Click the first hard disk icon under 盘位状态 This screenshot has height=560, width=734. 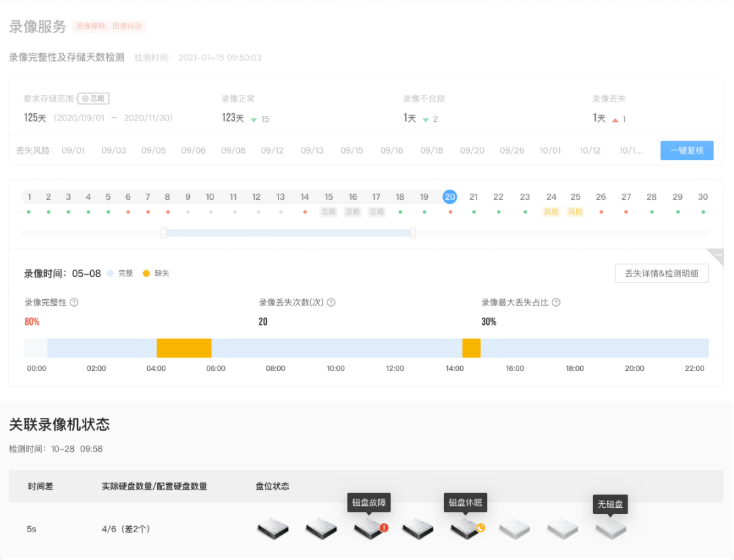tap(272, 530)
